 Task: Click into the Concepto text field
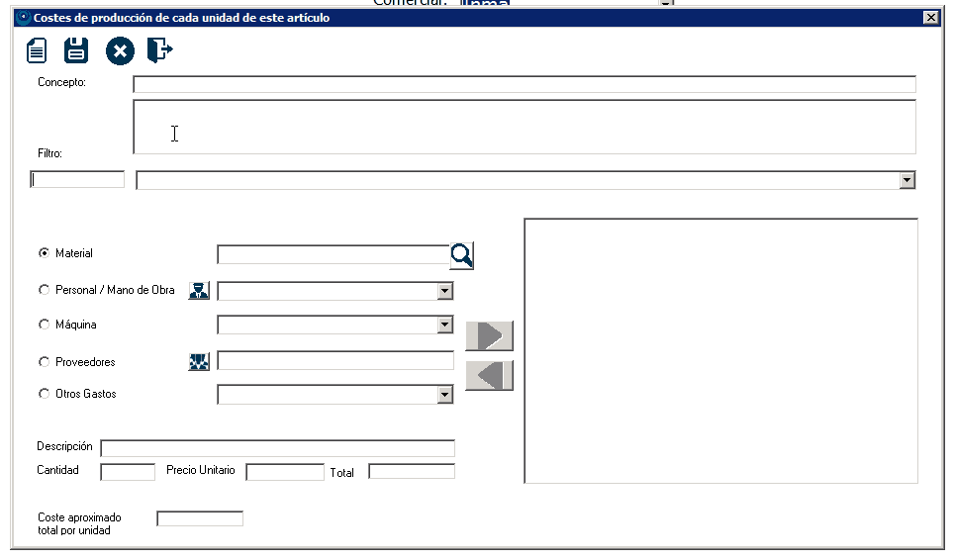(x=524, y=84)
